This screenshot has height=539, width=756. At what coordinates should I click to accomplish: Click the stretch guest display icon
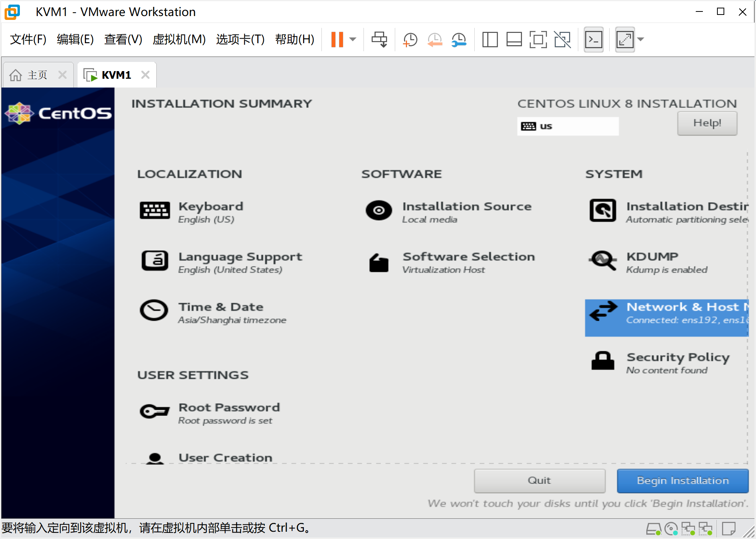tap(625, 39)
